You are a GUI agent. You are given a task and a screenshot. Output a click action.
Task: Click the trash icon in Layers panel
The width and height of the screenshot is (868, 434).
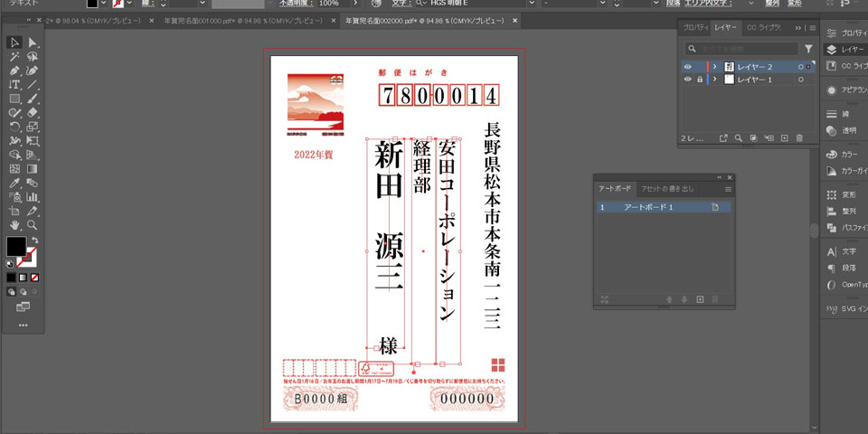click(798, 138)
